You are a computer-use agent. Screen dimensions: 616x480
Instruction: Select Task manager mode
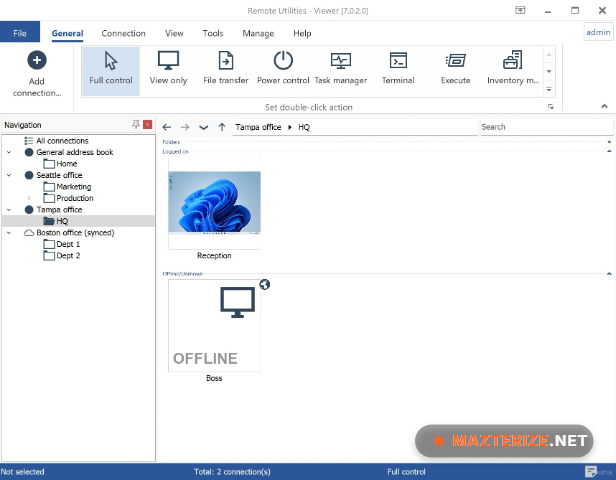coord(341,71)
